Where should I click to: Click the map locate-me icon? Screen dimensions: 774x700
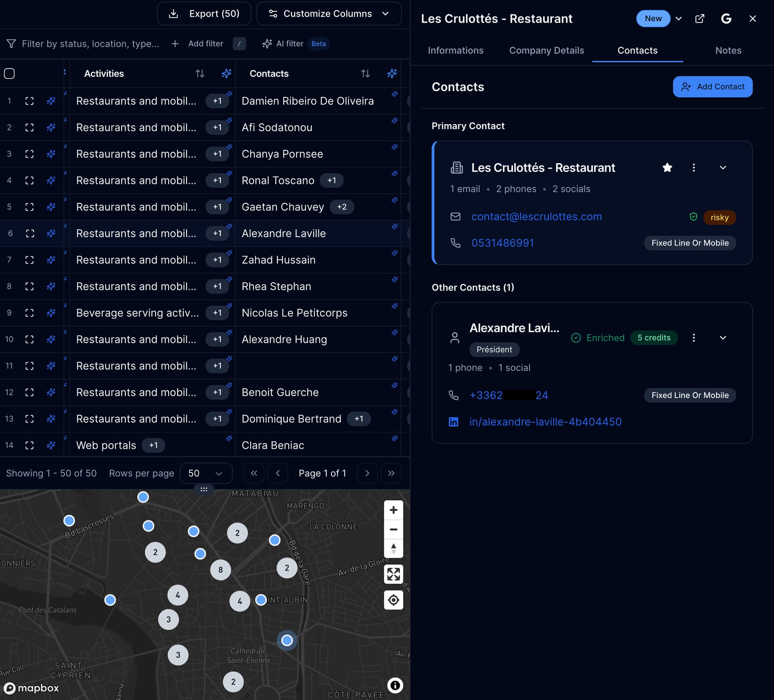pos(393,600)
